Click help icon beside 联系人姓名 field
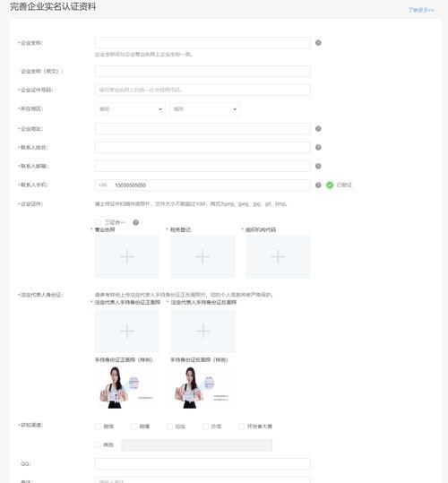 (318, 148)
